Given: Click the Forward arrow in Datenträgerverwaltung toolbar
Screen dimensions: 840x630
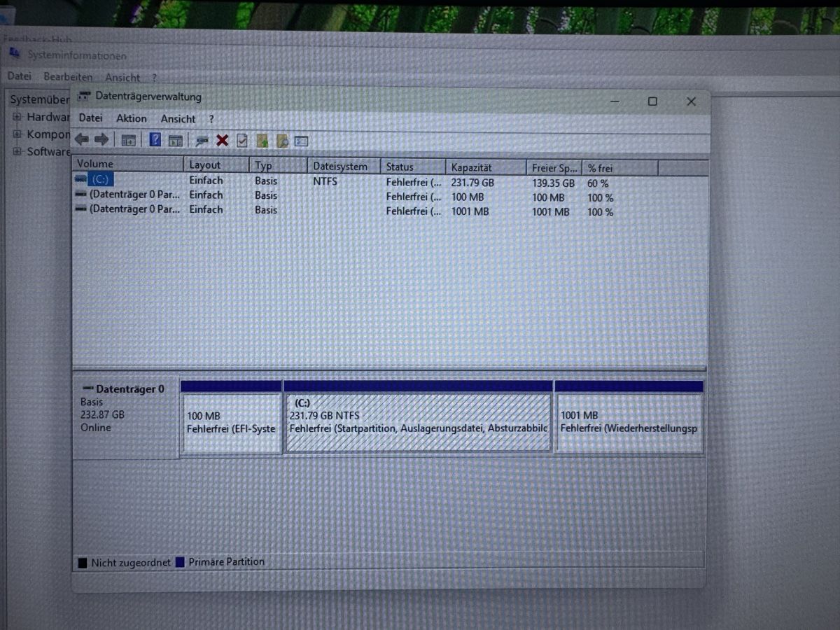Looking at the screenshot, I should pyautogui.click(x=101, y=140).
